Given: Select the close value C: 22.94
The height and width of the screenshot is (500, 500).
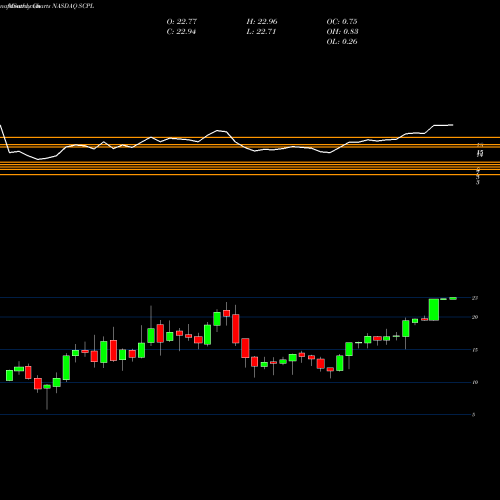Looking at the screenshot, I should click(x=181, y=32).
